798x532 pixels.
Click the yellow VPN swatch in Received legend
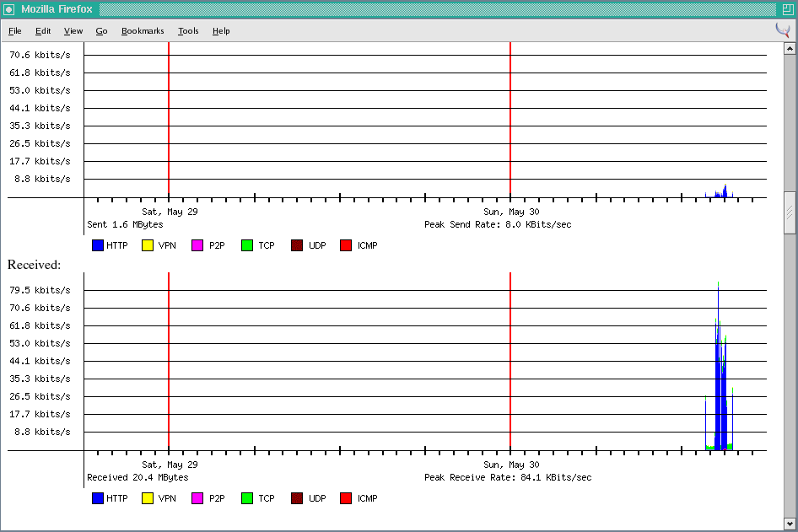click(x=148, y=498)
